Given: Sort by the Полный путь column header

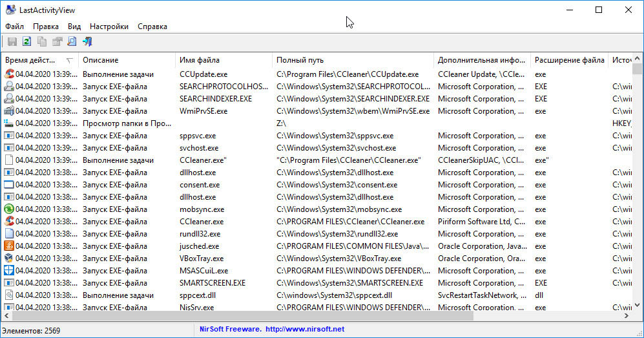Looking at the screenshot, I should coord(353,60).
